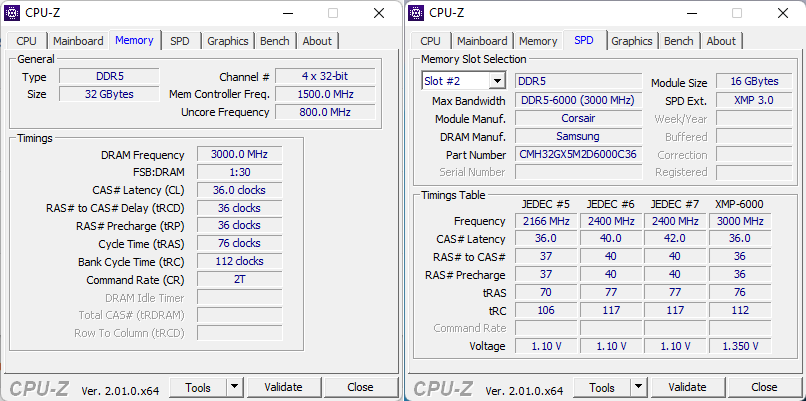Open the Slot #2 memory slot dropdown
Viewport: 806px width, 401px height.
tap(463, 82)
